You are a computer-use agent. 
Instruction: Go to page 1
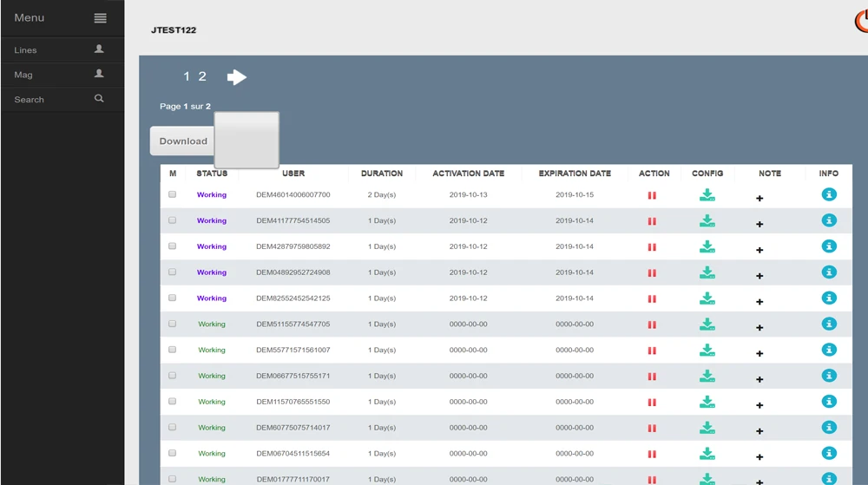tap(187, 76)
